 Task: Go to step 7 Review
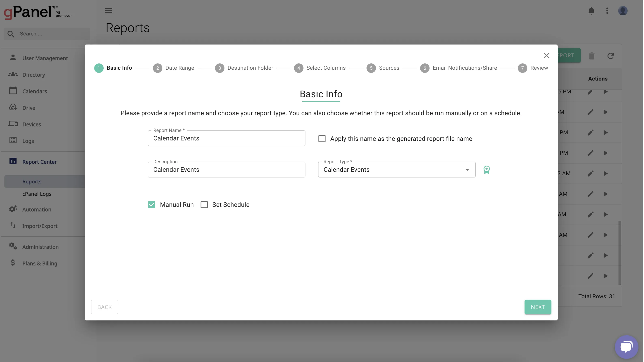[x=533, y=68]
